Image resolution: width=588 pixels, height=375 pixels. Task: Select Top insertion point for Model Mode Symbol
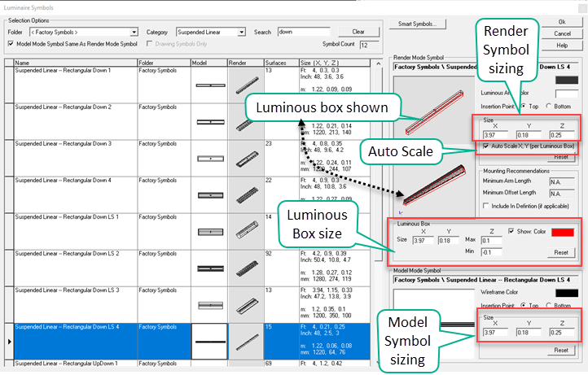[x=523, y=305]
